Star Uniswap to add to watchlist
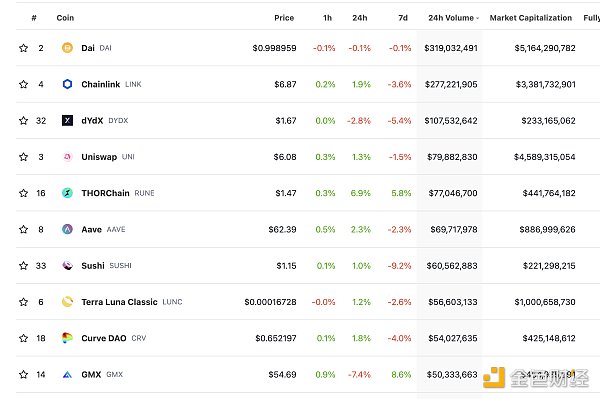 (x=23, y=157)
